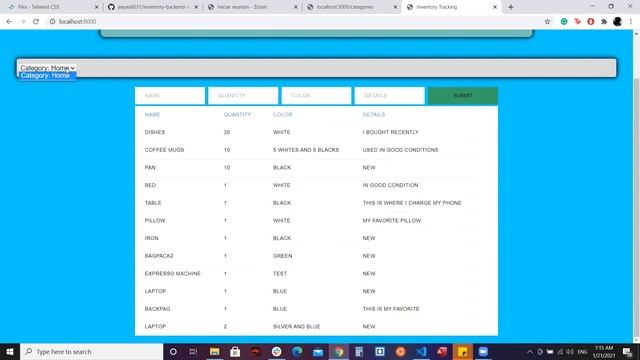Select the Iron row name

click(x=151, y=238)
